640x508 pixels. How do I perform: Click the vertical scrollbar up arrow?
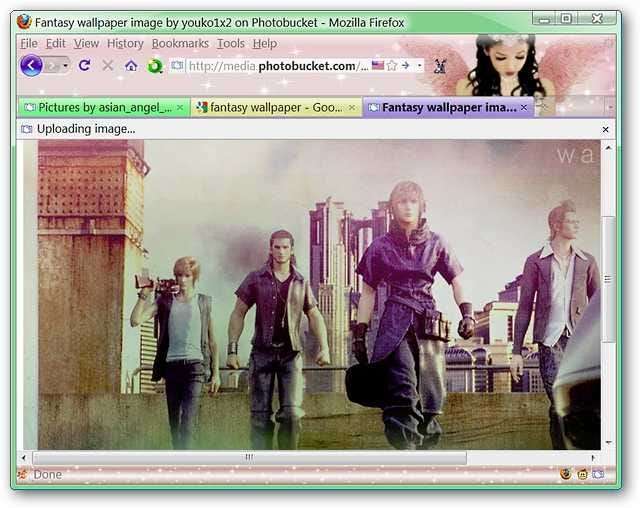[x=608, y=148]
